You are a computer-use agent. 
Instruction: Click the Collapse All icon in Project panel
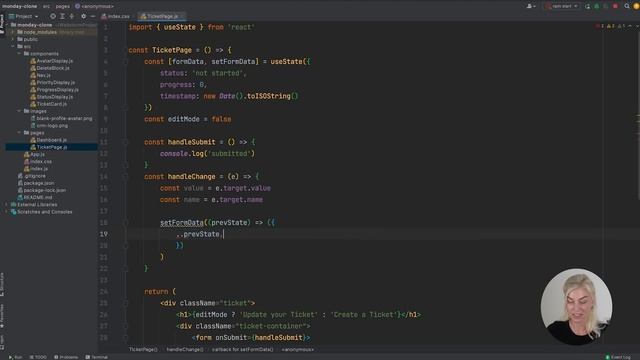point(72,16)
